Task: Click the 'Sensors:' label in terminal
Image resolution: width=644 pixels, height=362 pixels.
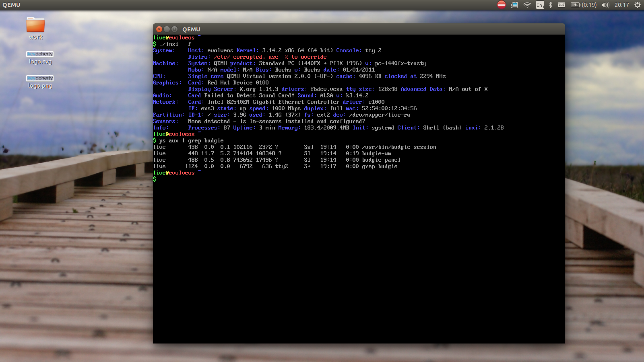Action: click(x=165, y=121)
